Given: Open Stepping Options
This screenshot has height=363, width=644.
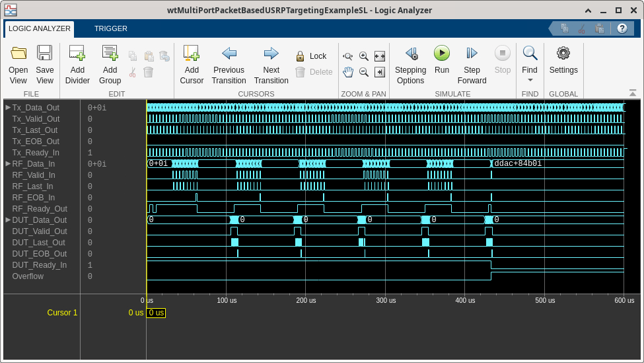Looking at the screenshot, I should 410,54.
